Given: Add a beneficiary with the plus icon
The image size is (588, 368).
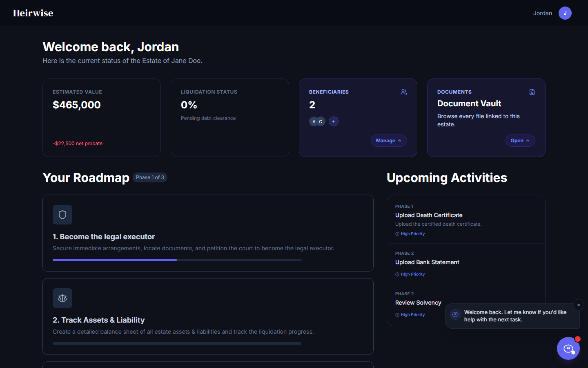Looking at the screenshot, I should tap(334, 121).
